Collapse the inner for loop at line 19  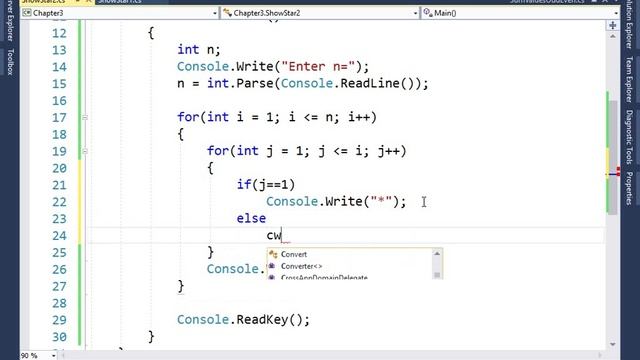click(85, 151)
